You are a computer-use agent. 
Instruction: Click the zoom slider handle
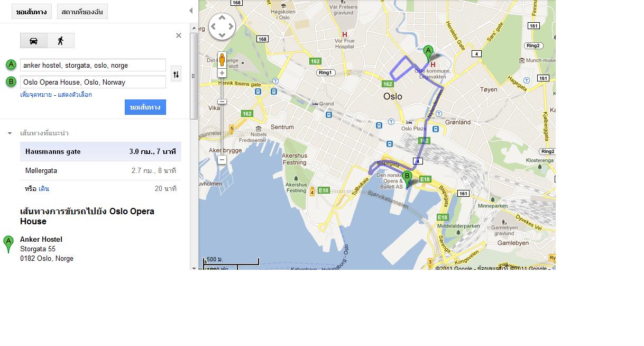click(x=222, y=102)
